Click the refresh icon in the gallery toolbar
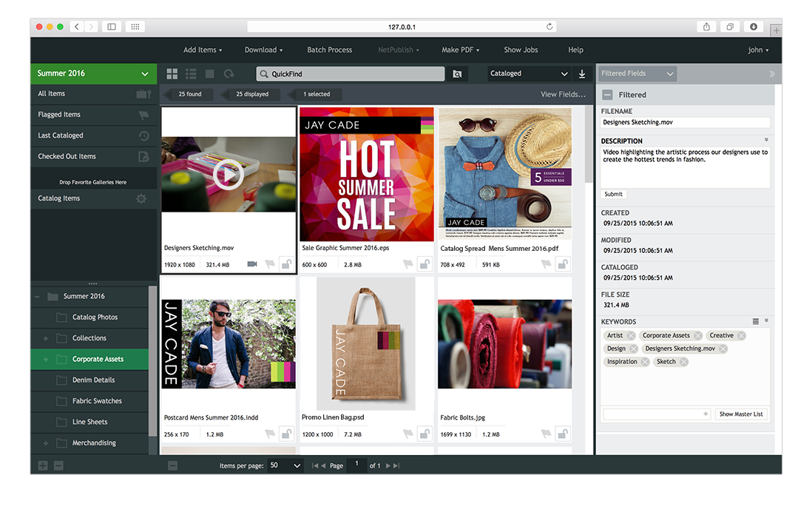 229,74
